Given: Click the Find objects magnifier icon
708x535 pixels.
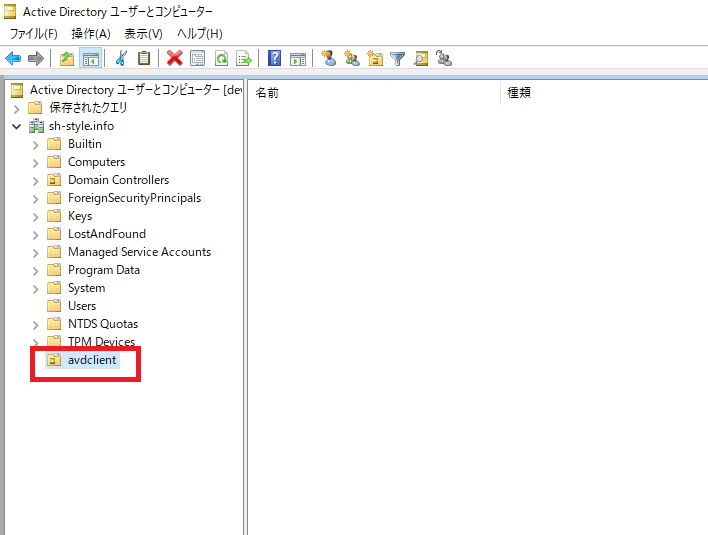Looking at the screenshot, I should point(421,59).
